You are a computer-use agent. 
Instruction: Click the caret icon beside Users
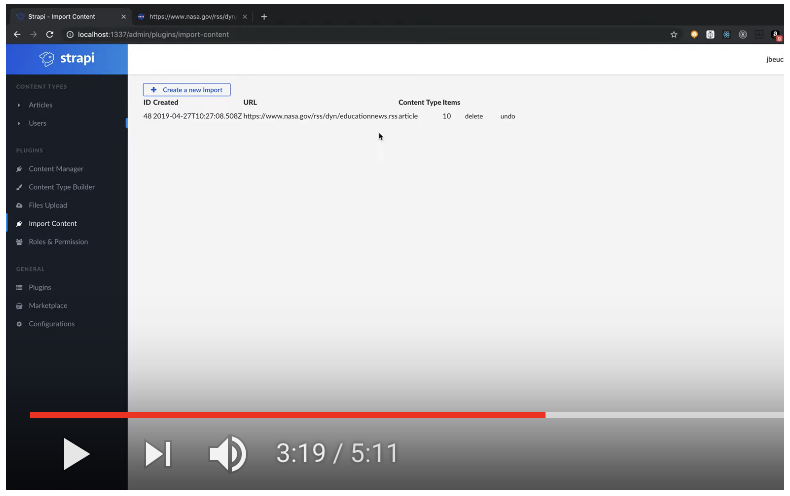tap(19, 123)
